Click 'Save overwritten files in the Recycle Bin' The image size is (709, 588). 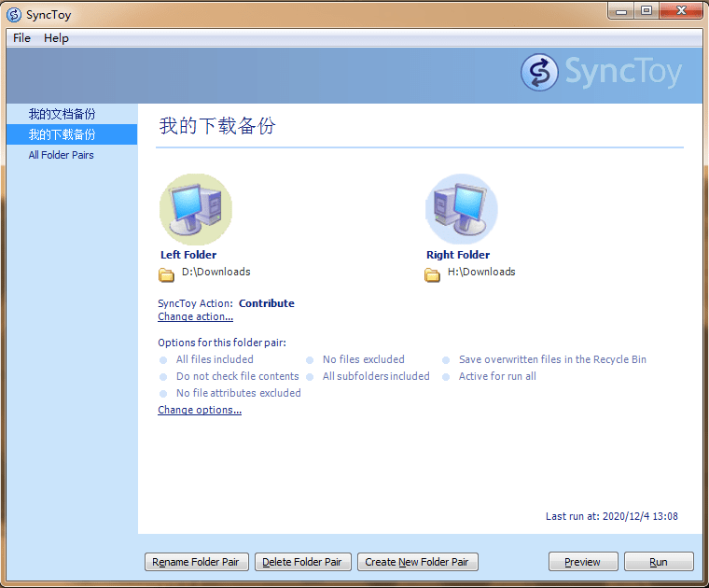(x=552, y=359)
